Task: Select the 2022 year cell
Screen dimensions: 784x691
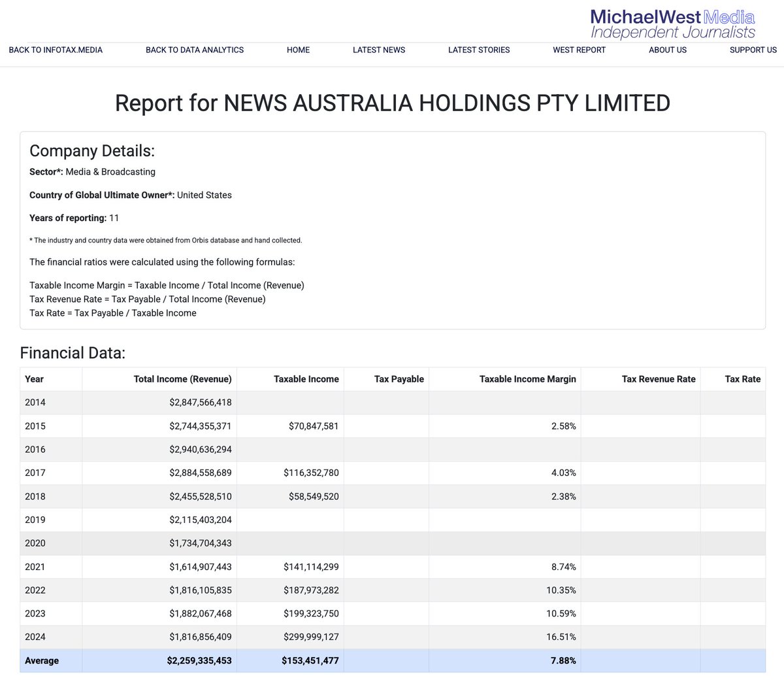Action: (x=51, y=590)
